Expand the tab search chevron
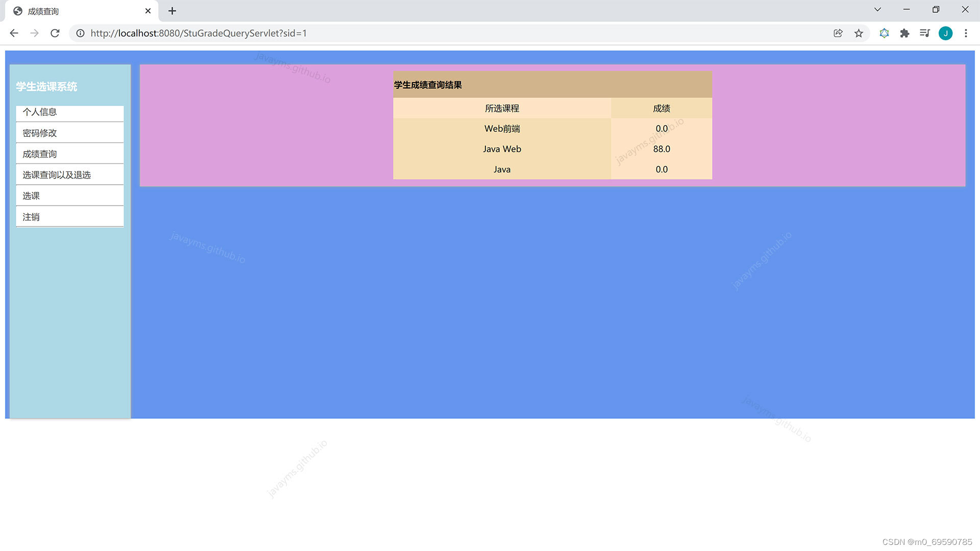Viewport: 980px width, 551px height. [x=877, y=10]
